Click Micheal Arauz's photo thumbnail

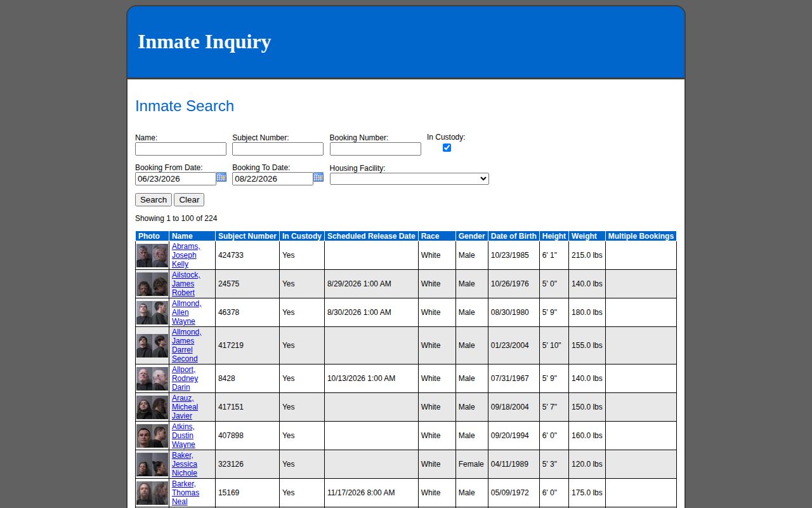152,407
